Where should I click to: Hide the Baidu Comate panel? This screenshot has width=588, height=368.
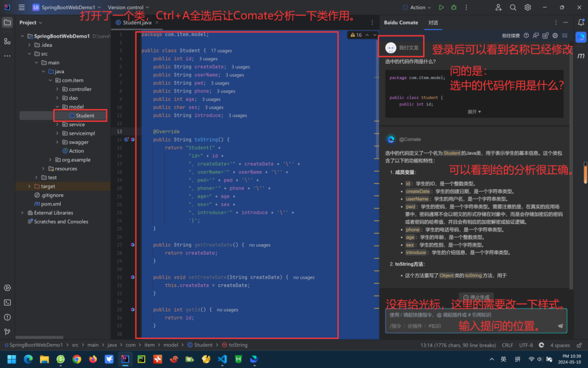(x=566, y=22)
